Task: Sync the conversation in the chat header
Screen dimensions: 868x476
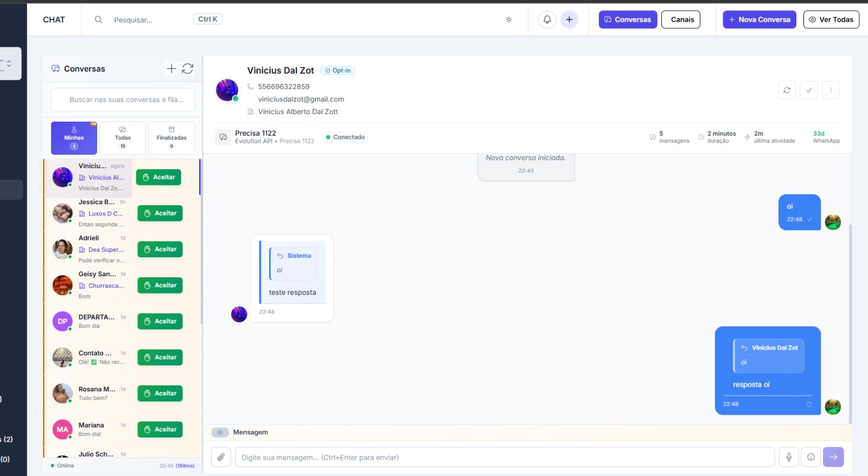Action: click(x=787, y=90)
